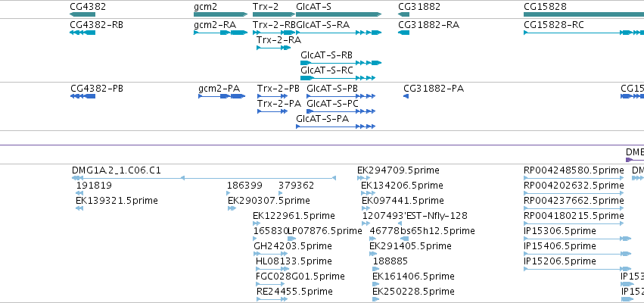Open the CG31882-RA transcript
644x303 pixels.
[404, 33]
